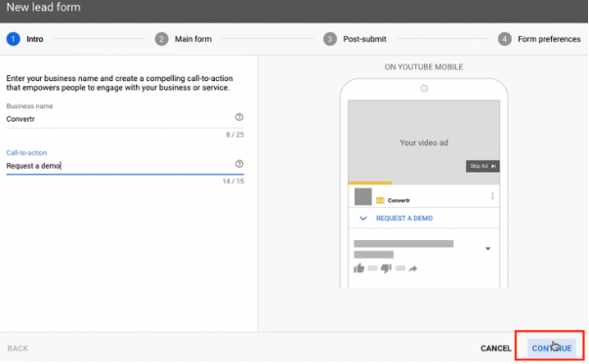
Task: Go to step 2 Main form
Action: point(184,39)
